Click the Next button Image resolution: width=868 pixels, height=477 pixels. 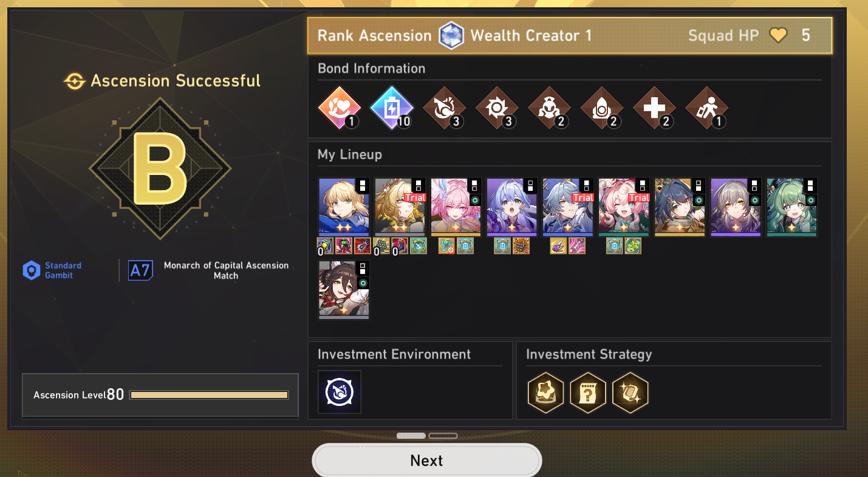[x=426, y=461]
